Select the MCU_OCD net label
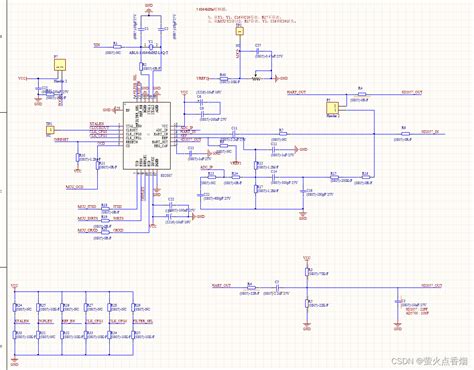 [x=75, y=187]
